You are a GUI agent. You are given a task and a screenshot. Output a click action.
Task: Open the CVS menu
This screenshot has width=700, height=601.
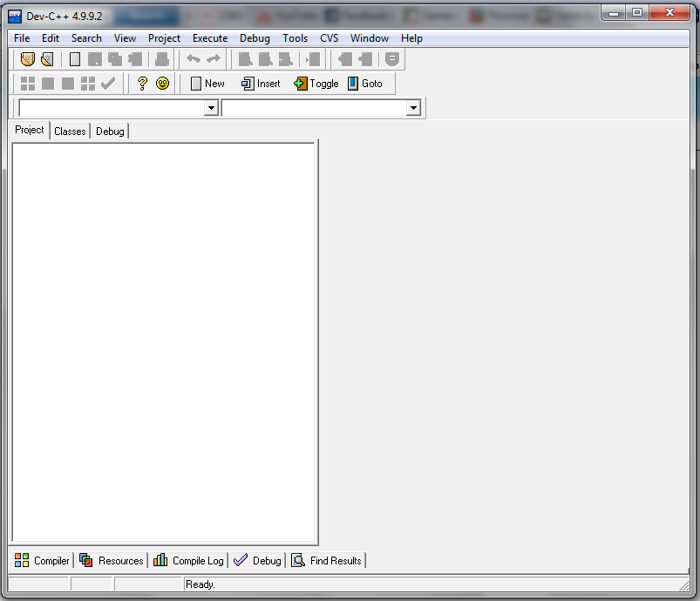[329, 38]
